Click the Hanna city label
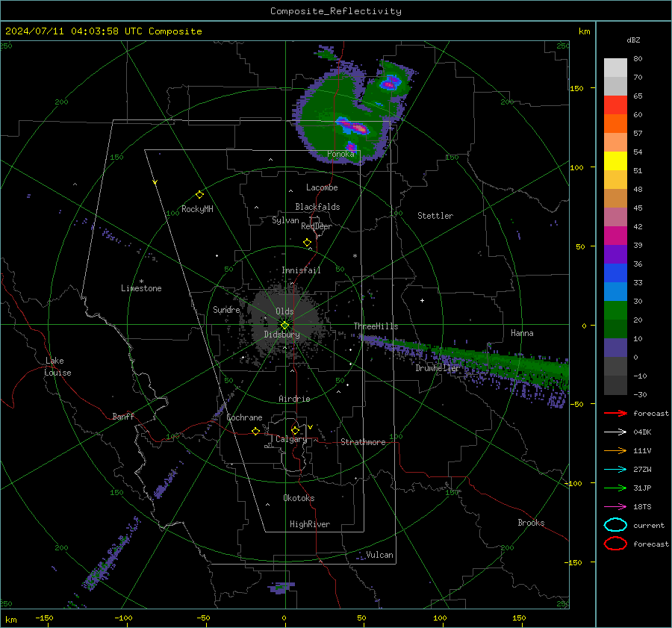 point(522,333)
